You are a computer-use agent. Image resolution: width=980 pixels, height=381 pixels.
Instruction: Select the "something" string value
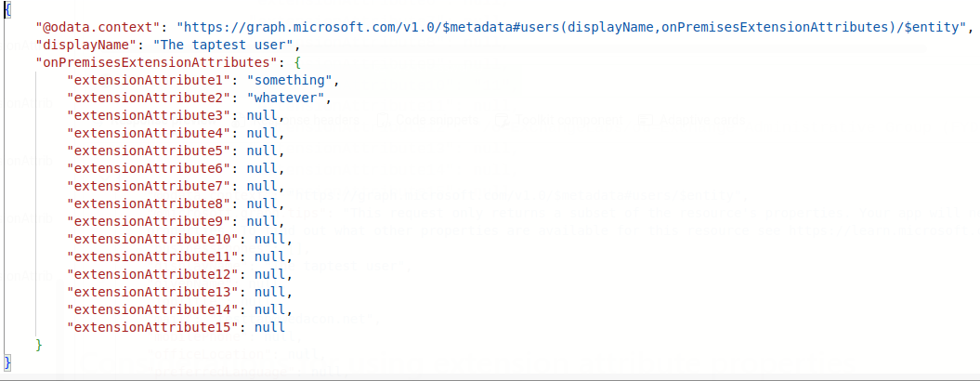pyautogui.click(x=290, y=80)
